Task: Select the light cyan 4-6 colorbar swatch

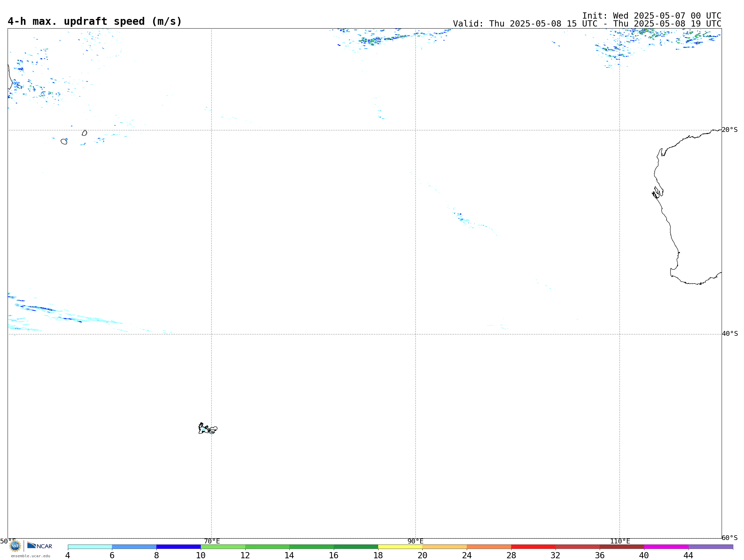Action: click(90, 547)
